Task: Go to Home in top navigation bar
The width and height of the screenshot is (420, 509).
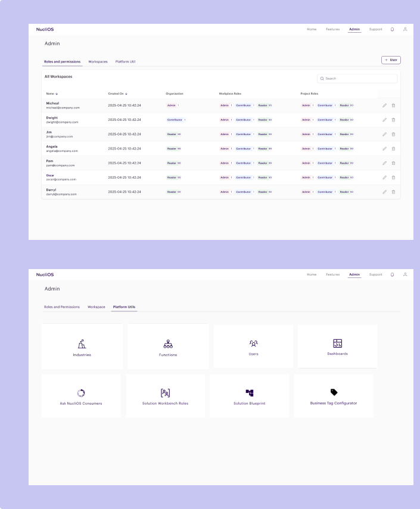Action: pyautogui.click(x=312, y=29)
